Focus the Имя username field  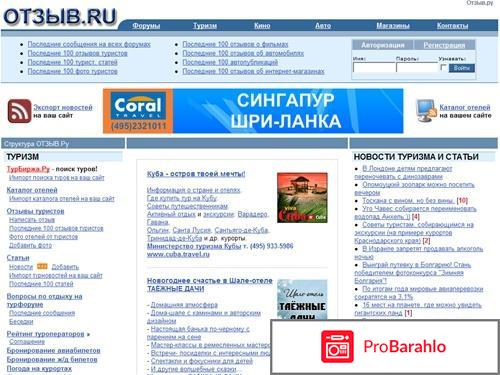(374, 68)
